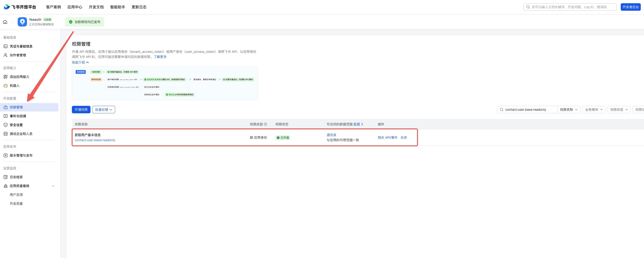Open 开发文档 in top navigation
The image size is (644, 258).
pos(96,7)
